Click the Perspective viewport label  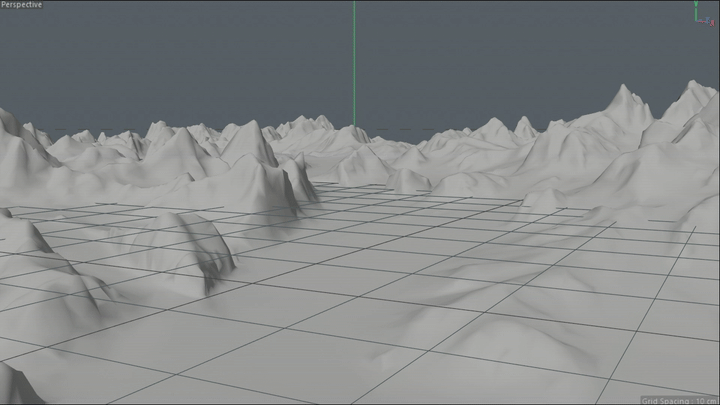[22, 5]
